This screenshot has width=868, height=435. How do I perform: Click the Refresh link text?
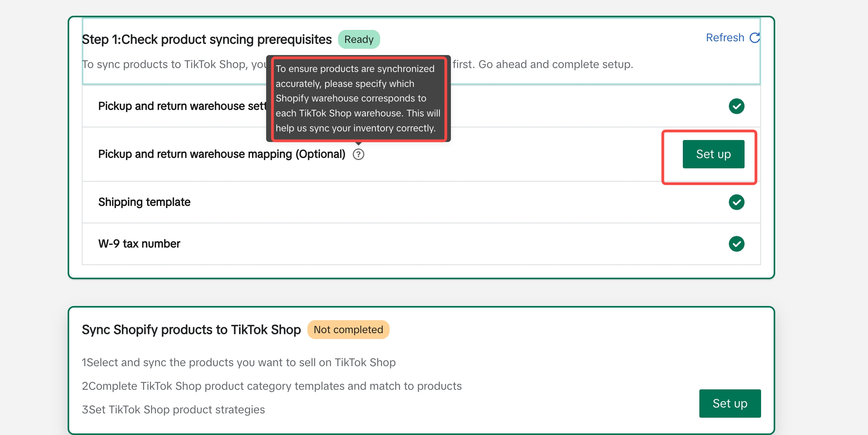[725, 38]
